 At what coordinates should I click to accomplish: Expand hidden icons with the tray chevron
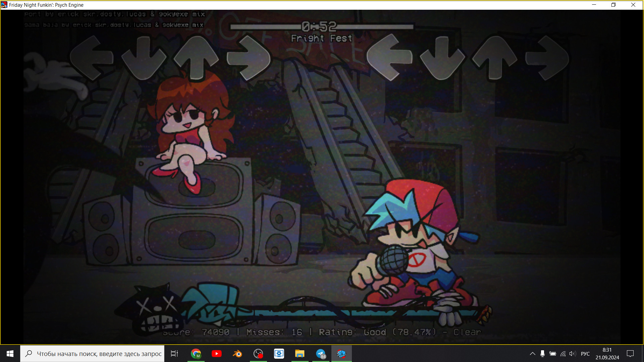pos(533,354)
